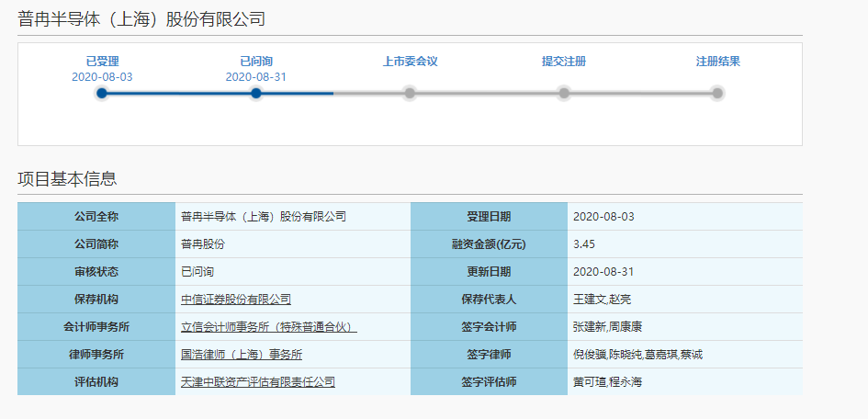Open the 国浩律师（上海）事务所 link
The width and height of the screenshot is (868, 419).
click(x=242, y=355)
